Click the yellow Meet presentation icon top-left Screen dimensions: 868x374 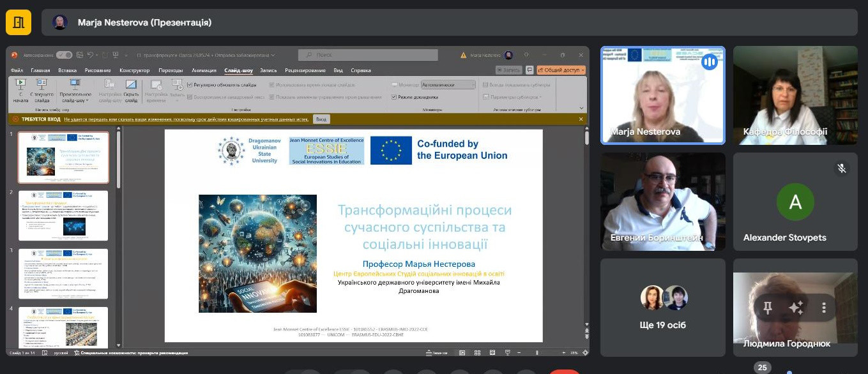(x=19, y=22)
